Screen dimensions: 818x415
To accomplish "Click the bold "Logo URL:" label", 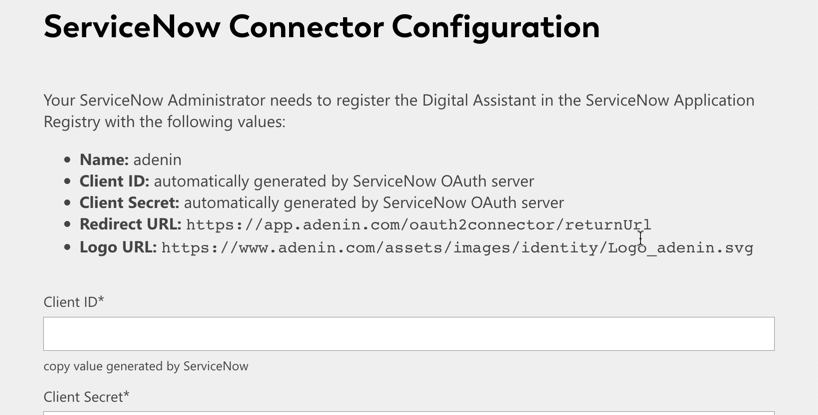I will [118, 247].
